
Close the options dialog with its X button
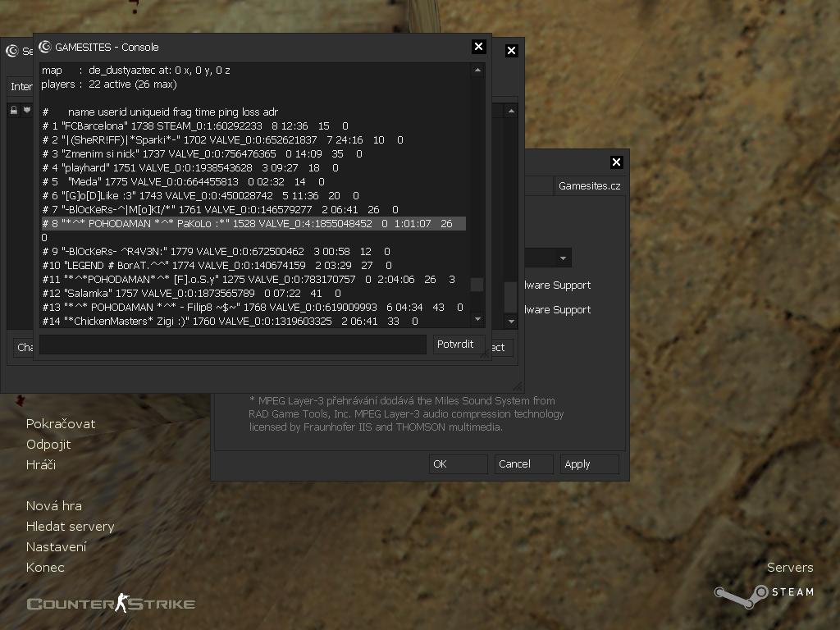point(616,162)
